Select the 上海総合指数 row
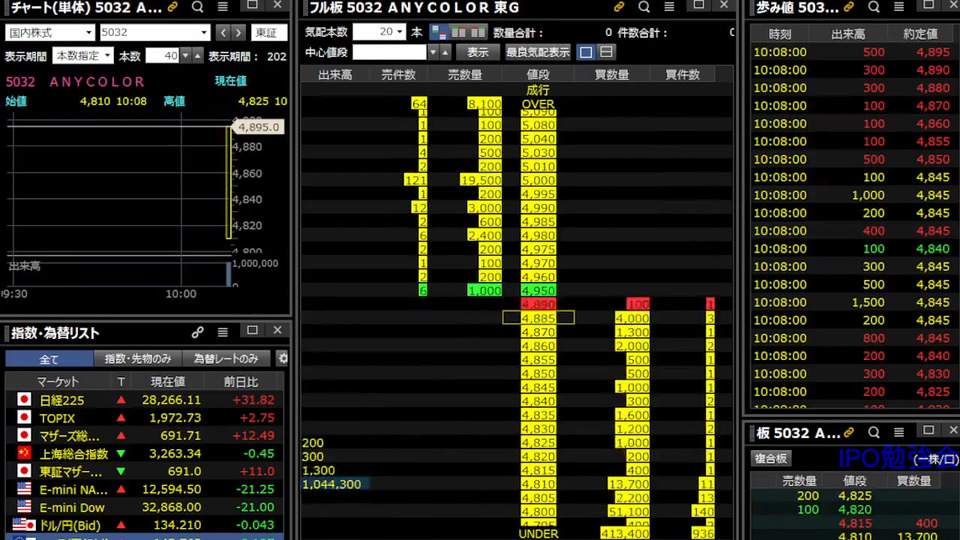The height and width of the screenshot is (540, 960). point(144,454)
